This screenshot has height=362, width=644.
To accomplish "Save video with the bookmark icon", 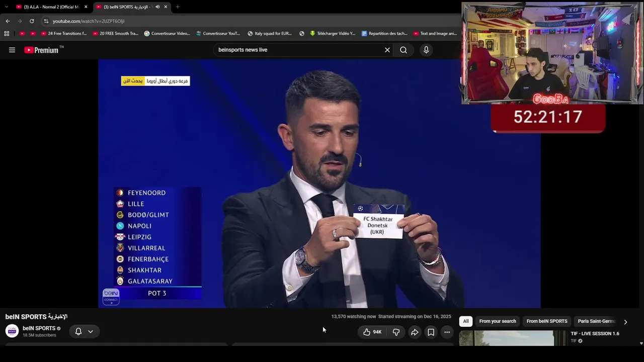I will (x=431, y=332).
